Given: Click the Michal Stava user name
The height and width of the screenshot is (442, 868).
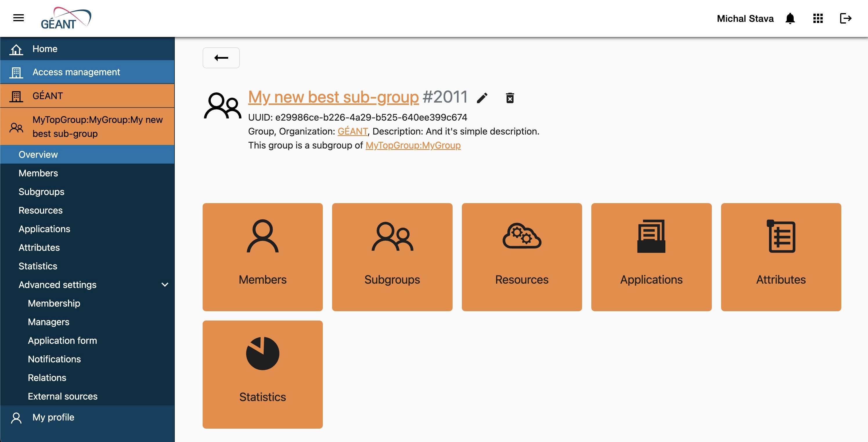Looking at the screenshot, I should click(x=745, y=19).
